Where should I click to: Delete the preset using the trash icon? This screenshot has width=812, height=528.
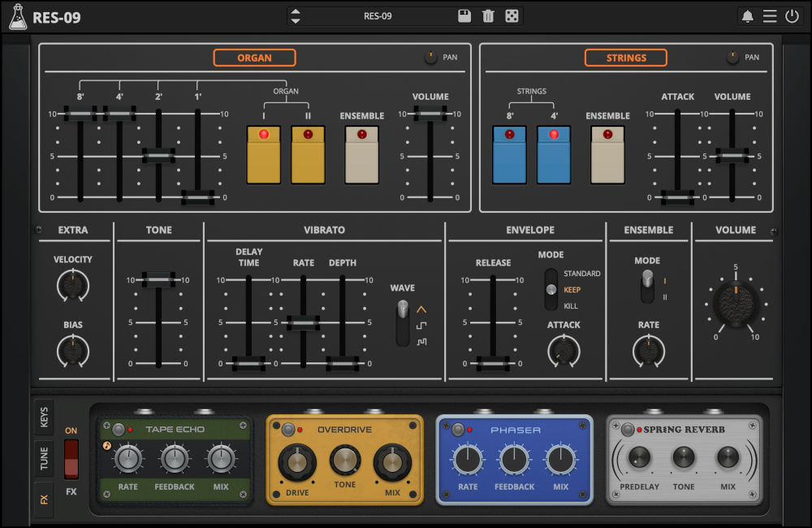487,15
